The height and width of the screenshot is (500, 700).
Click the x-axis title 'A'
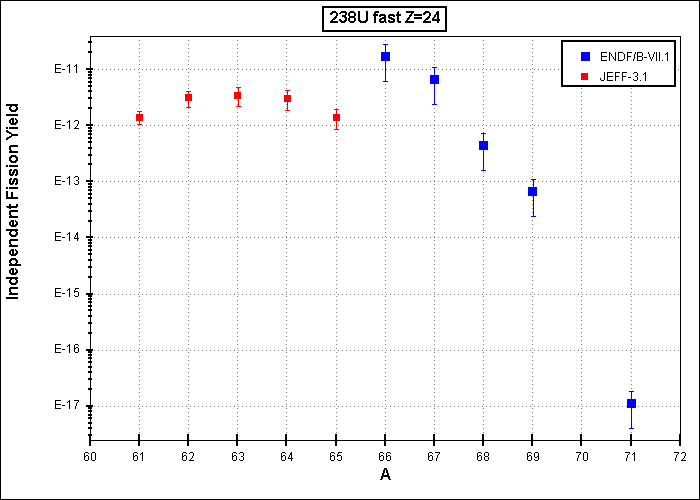[x=385, y=474]
